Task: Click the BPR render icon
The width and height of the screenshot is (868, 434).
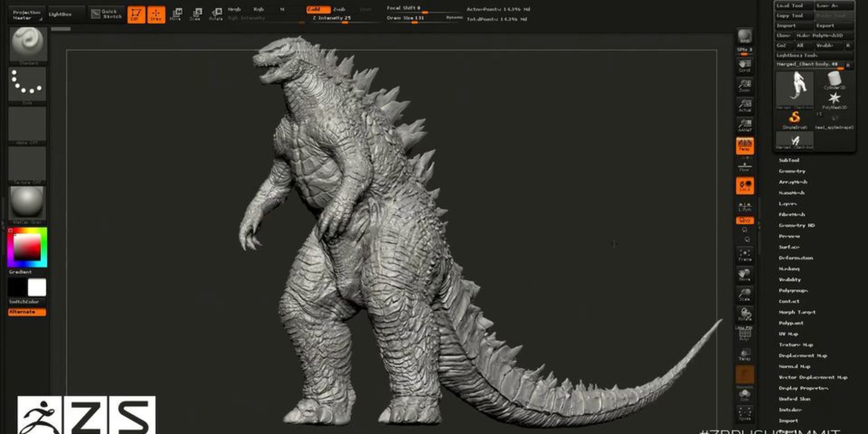Action: pyautogui.click(x=744, y=36)
